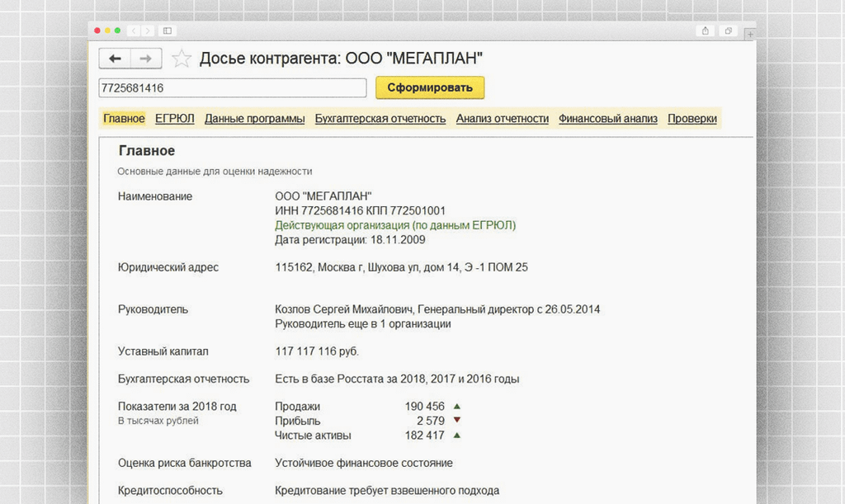This screenshot has height=504, width=845.
Task: Open the Данные программы tab
Action: tap(254, 119)
